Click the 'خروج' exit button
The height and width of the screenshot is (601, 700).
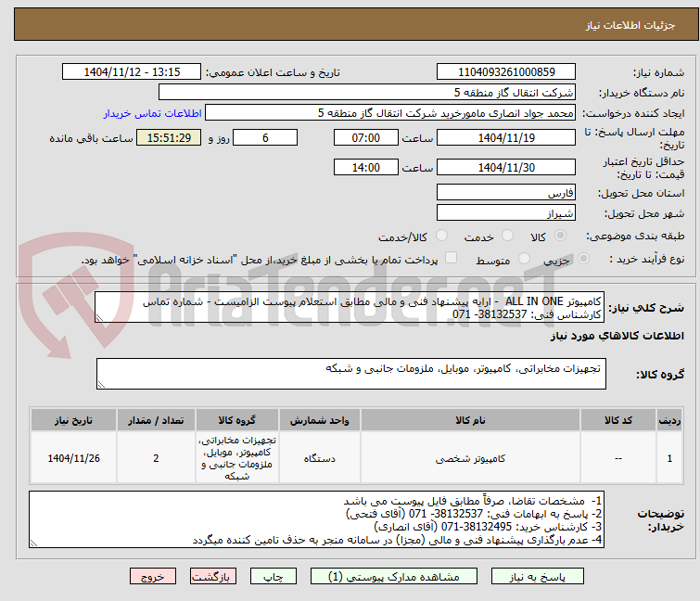pos(153,577)
